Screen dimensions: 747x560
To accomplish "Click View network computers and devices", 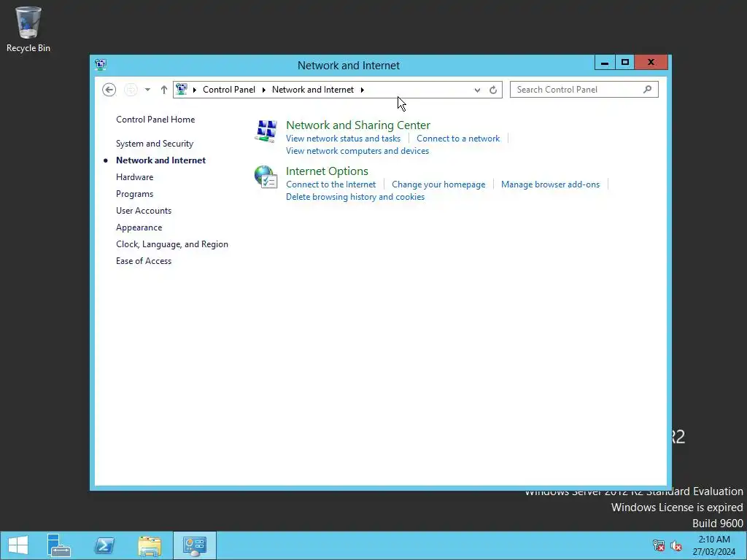I will click(357, 151).
